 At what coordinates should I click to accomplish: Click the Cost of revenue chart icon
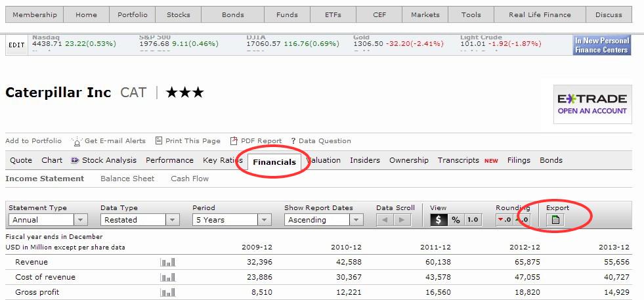click(167, 278)
